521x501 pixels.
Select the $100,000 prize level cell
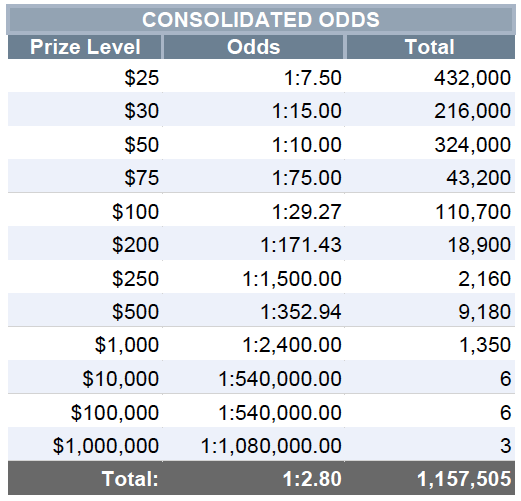click(x=85, y=411)
